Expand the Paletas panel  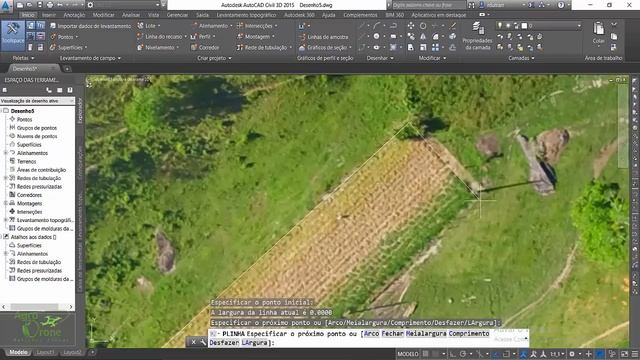click(x=23, y=58)
